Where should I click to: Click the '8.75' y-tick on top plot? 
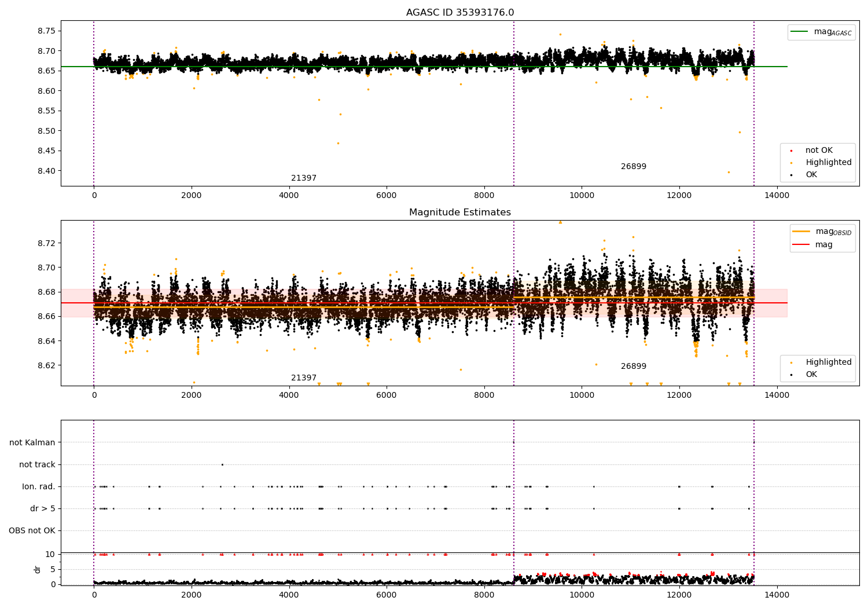(46, 31)
